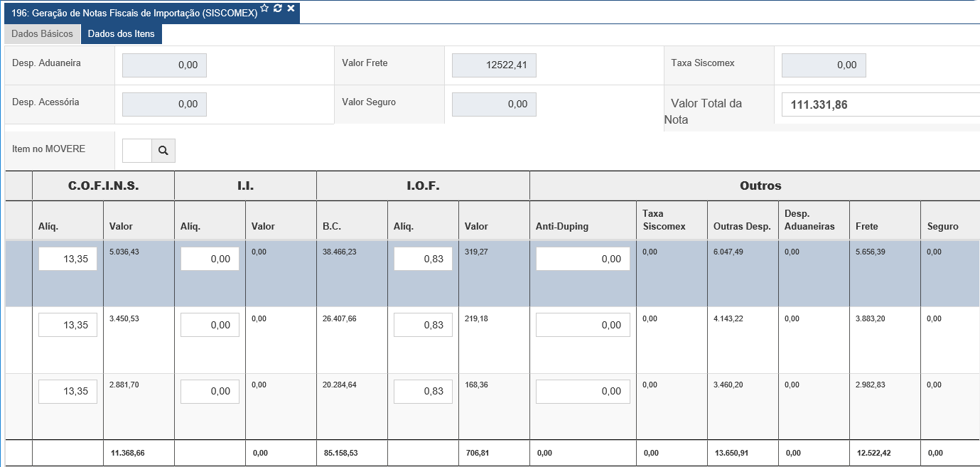980x467 pixels.
Task: Edit I.O.F. Aliq. in row with 319,27
Action: coord(423,259)
